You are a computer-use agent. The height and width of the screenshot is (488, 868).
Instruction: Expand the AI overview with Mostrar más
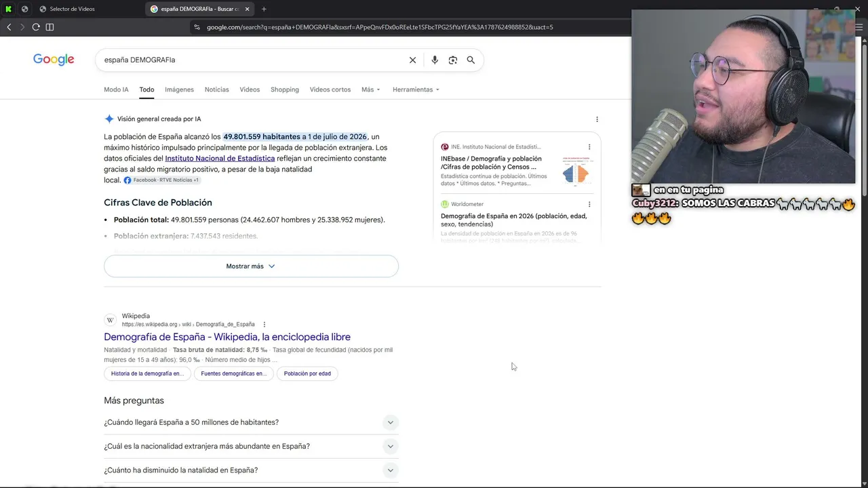(251, 266)
